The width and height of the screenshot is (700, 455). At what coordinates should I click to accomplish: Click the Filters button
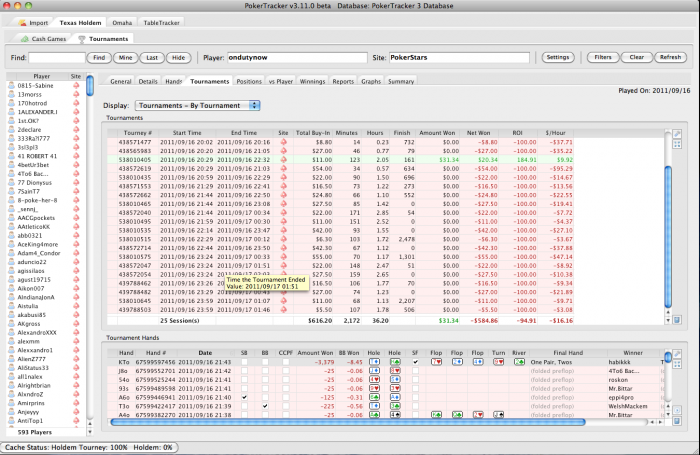pos(603,58)
